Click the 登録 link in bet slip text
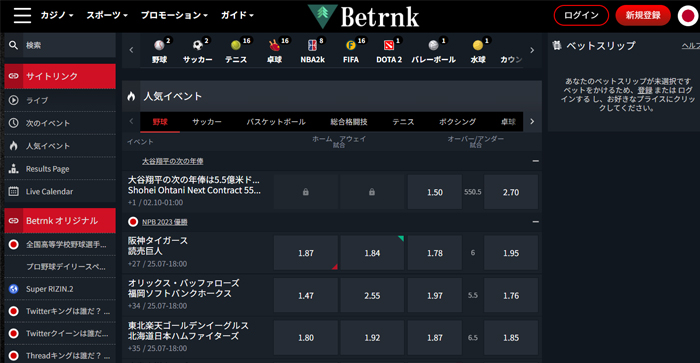 point(645,90)
